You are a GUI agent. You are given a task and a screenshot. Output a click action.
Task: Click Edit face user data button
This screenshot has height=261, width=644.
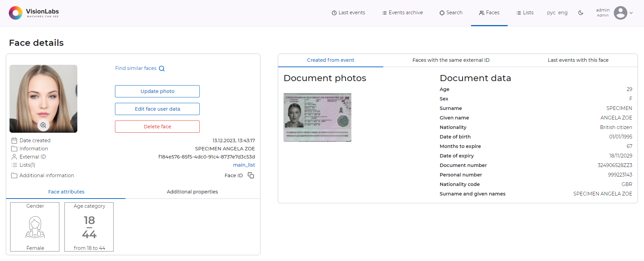[157, 109]
